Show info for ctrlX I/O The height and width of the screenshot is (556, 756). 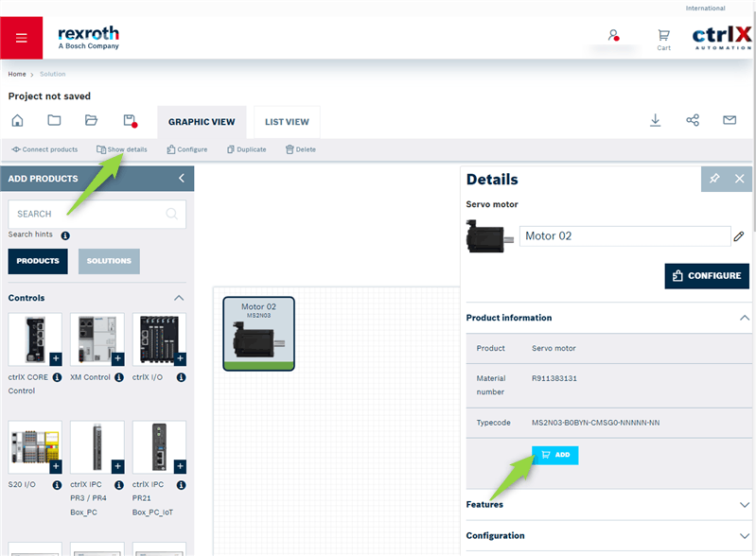182,377
